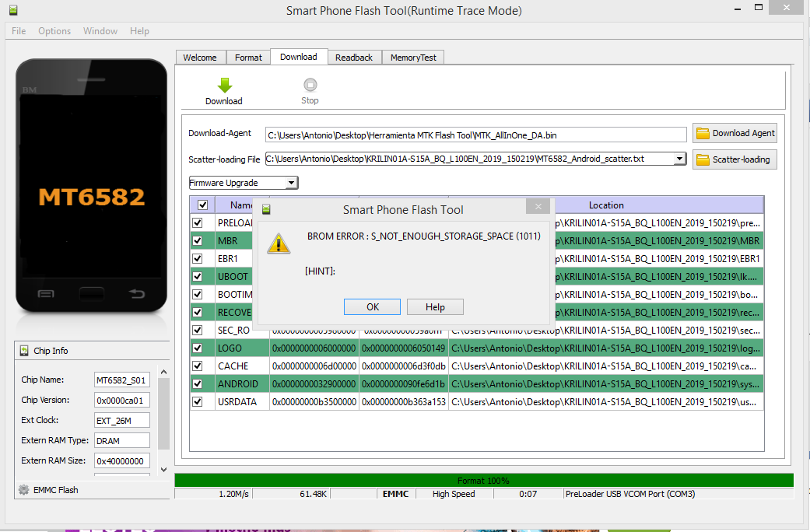Click ANDROID begin address 0x0000000032900000
The width and height of the screenshot is (810, 532).
point(314,383)
